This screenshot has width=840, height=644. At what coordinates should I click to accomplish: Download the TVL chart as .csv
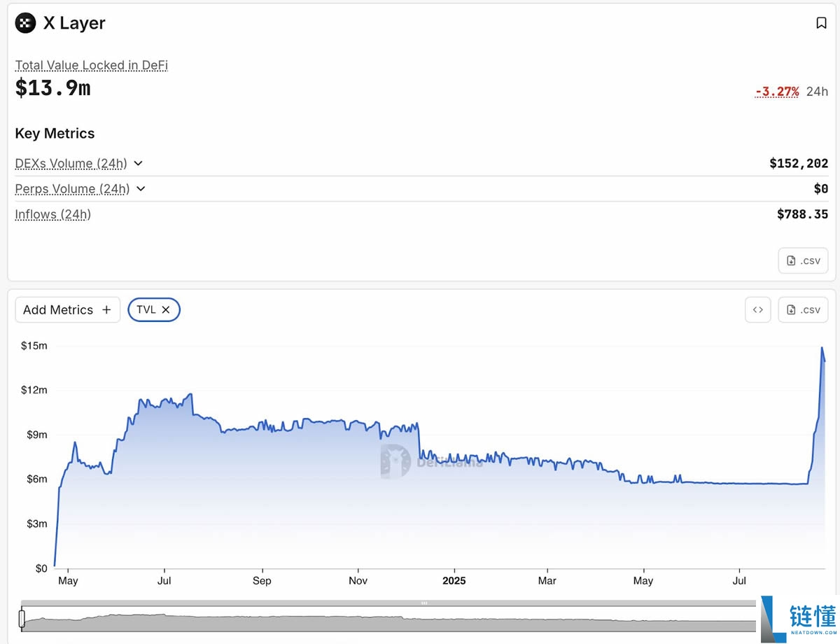point(803,309)
